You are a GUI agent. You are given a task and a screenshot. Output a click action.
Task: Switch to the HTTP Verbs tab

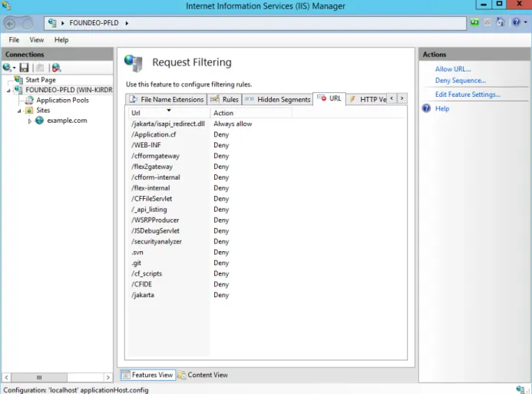pyautogui.click(x=368, y=99)
